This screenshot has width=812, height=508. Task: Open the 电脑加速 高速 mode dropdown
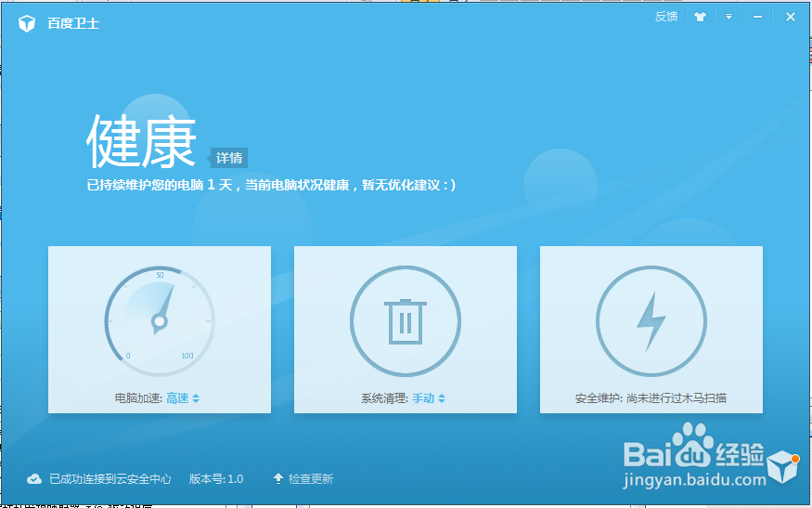[183, 398]
